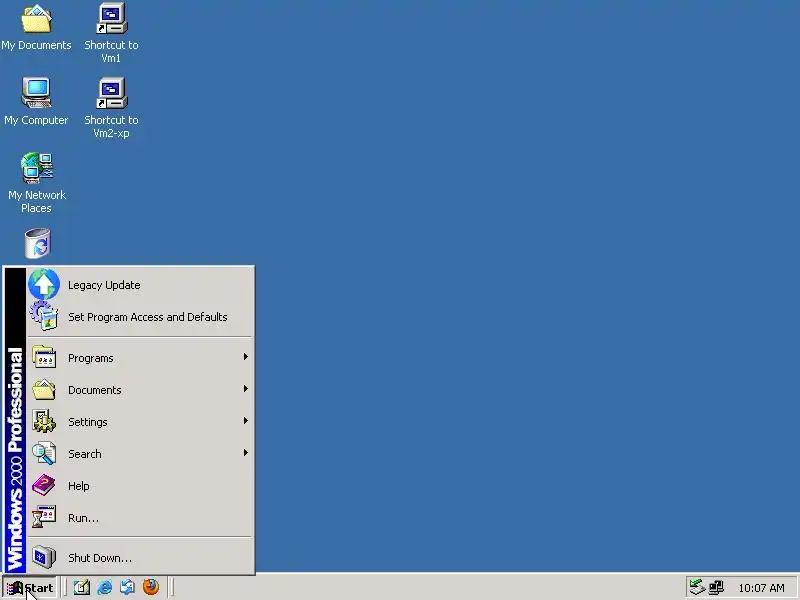Open the Search submenu

tap(140, 454)
